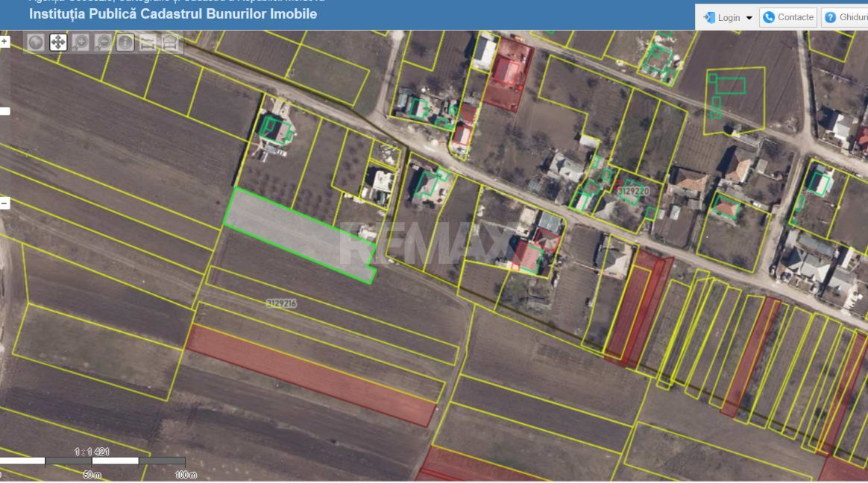The width and height of the screenshot is (868, 483).
Task: Activate the zoom-in magnifier tool
Action: coord(81,42)
